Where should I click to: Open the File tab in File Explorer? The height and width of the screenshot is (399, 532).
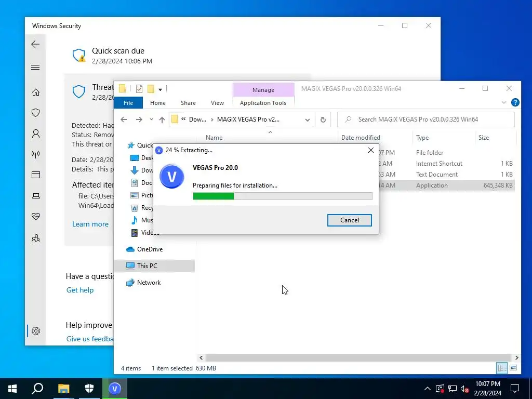(x=128, y=103)
